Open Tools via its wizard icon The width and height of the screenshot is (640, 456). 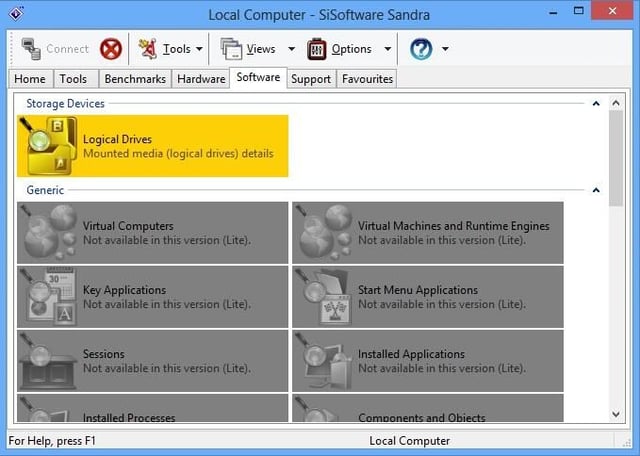pos(147,49)
